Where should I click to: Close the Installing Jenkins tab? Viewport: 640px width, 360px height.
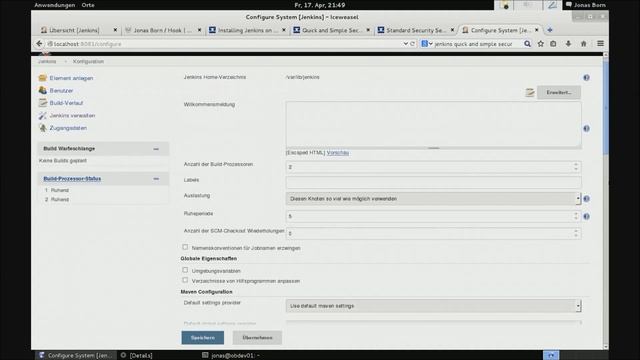point(284,30)
